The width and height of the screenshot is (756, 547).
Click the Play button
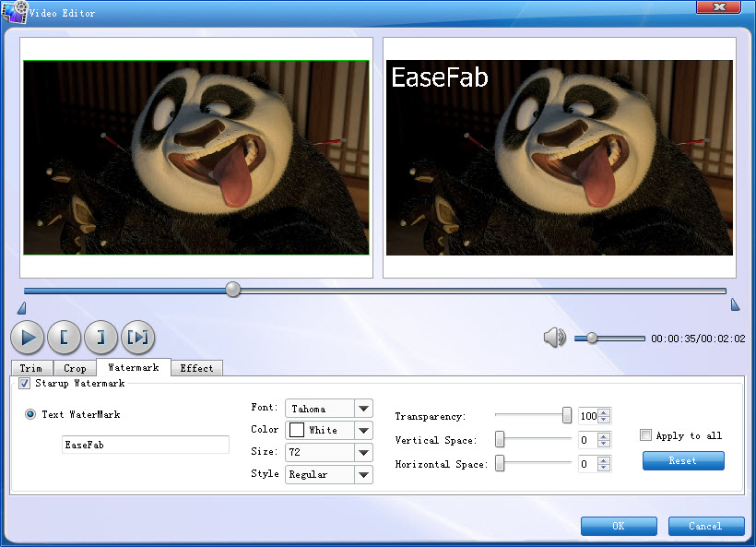coord(28,338)
